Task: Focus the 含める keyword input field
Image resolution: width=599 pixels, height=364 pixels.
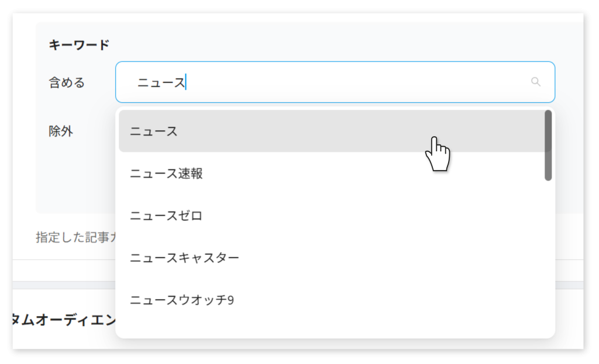Action: click(x=335, y=82)
